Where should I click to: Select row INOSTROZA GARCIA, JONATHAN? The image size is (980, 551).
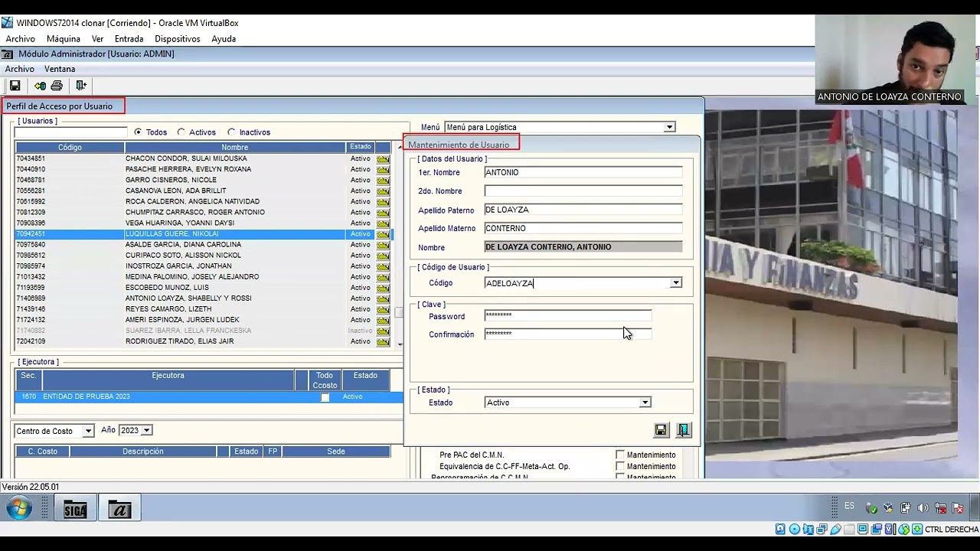tap(203, 266)
